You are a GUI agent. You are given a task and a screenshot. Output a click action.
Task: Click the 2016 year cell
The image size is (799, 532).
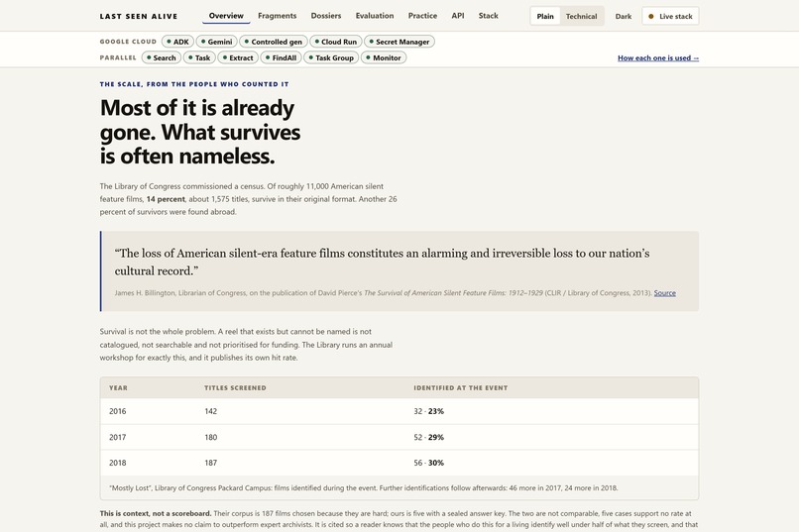(117, 411)
